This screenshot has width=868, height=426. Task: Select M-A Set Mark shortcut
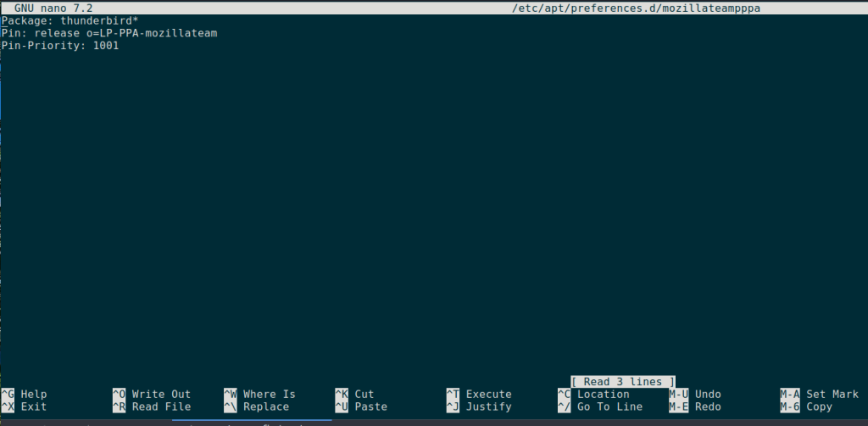pos(820,395)
